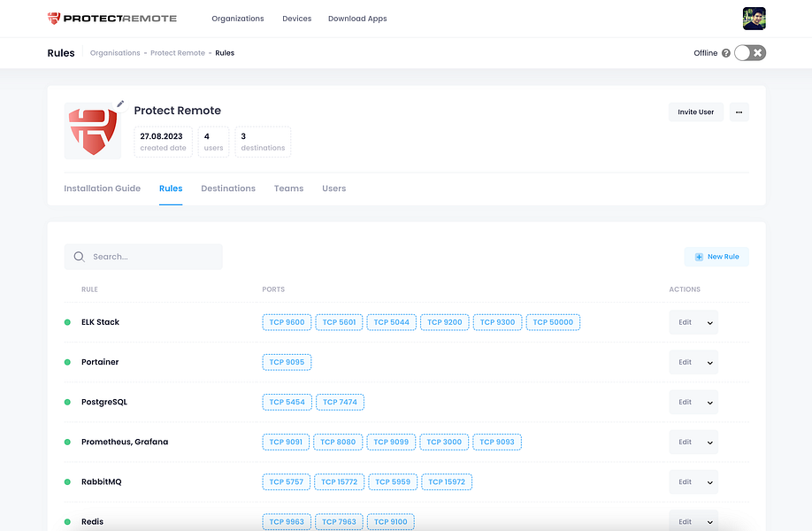The image size is (812, 531).
Task: Expand RabbitMQ actions dropdown arrow
Action: [710, 482]
